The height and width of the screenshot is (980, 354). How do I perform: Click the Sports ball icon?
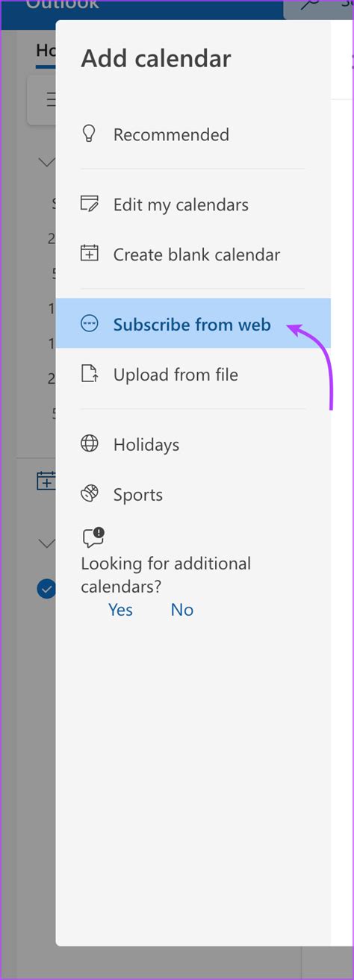point(89,494)
